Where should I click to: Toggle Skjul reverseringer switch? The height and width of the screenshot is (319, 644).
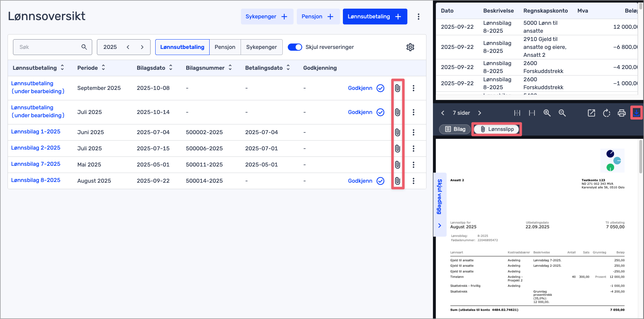pos(295,47)
